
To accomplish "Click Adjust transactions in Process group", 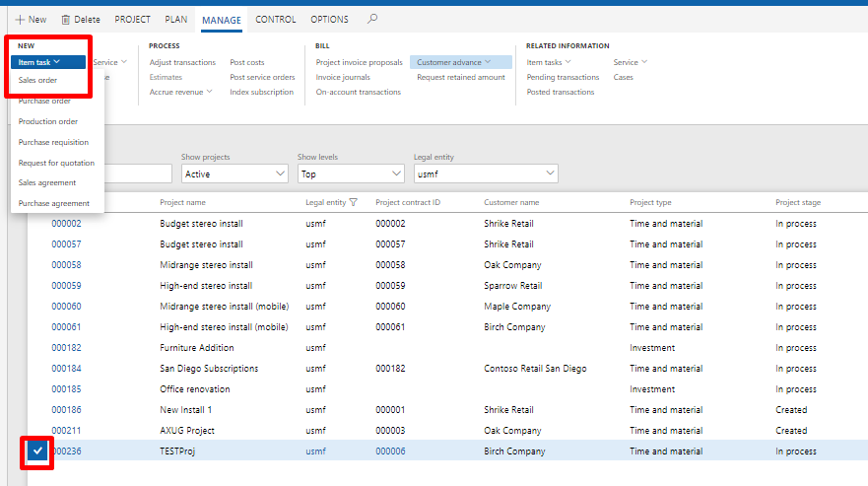I will pyautogui.click(x=182, y=62).
